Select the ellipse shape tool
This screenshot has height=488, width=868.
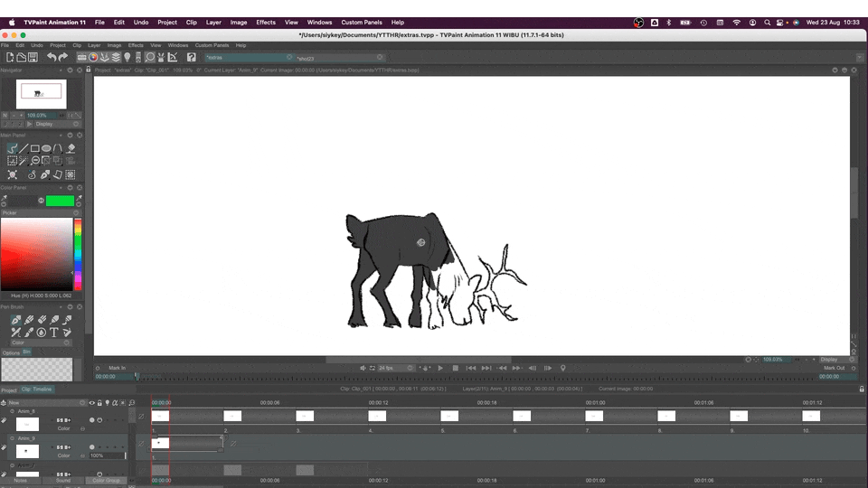pos(47,148)
